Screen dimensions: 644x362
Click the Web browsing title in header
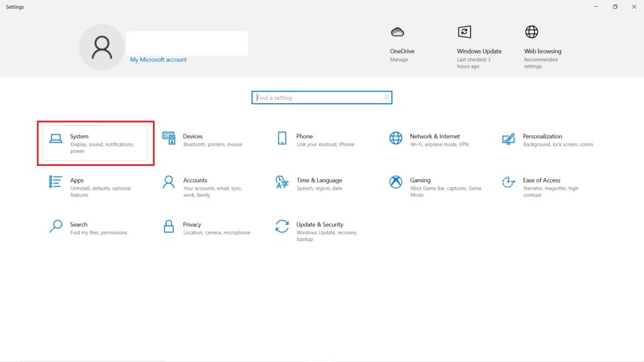coord(543,52)
